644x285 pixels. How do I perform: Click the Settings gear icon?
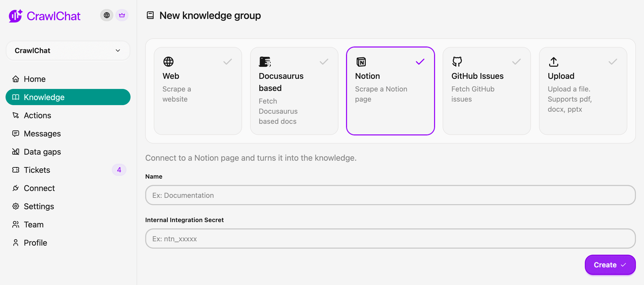16,206
